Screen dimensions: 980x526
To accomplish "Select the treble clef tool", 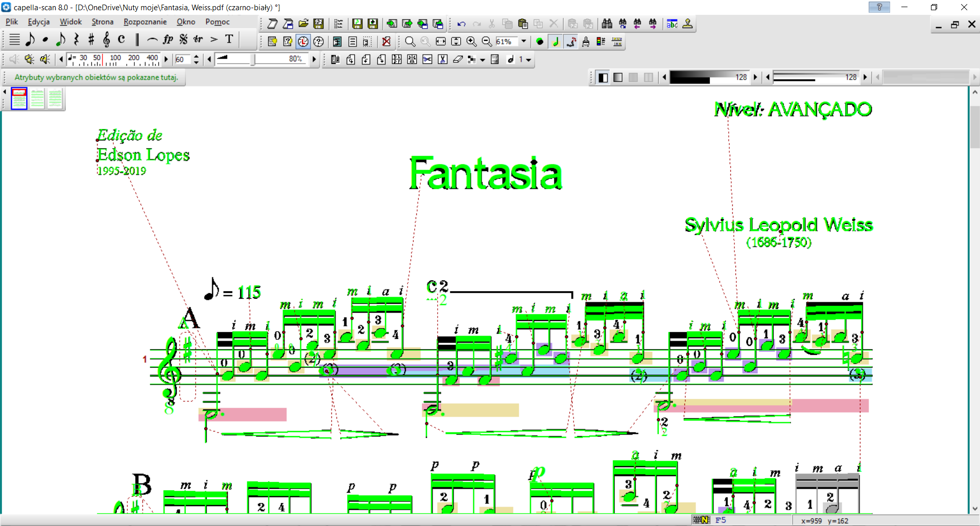I will [x=106, y=39].
